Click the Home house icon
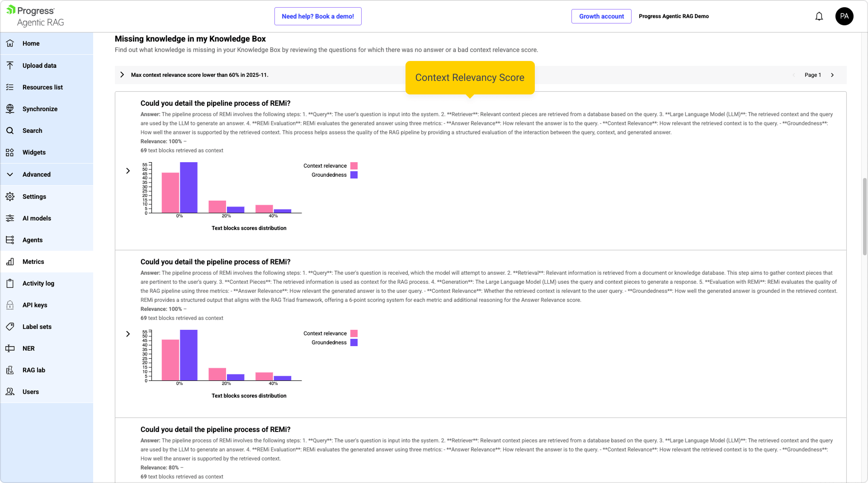The image size is (868, 483). (10, 43)
